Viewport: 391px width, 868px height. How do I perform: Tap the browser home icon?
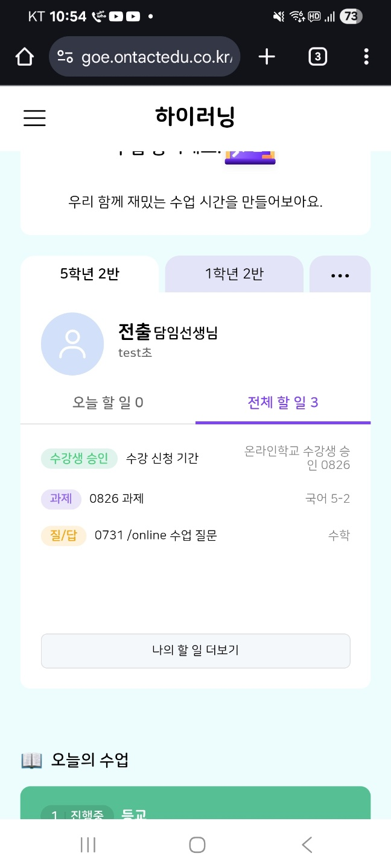[x=24, y=57]
